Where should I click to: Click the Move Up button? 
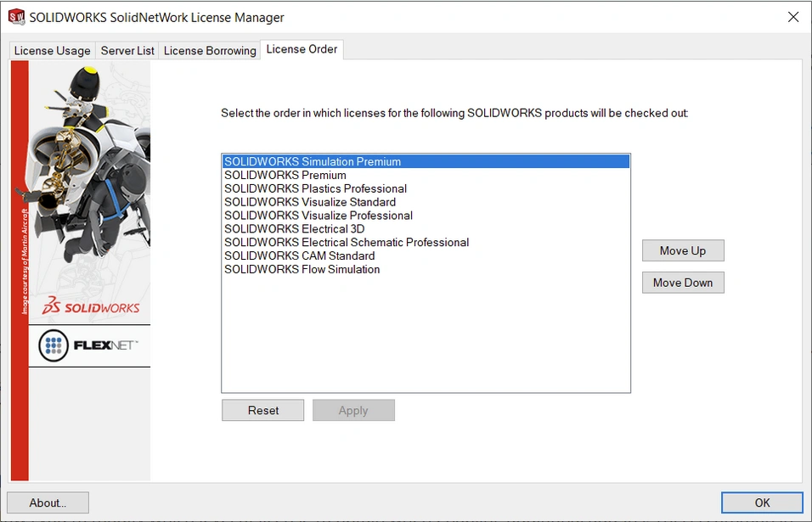click(x=683, y=250)
